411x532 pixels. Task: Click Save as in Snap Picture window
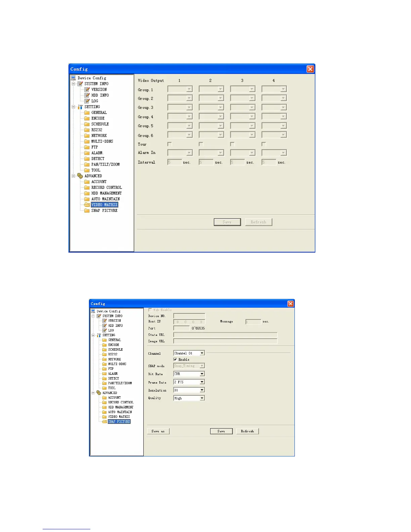[158, 431]
